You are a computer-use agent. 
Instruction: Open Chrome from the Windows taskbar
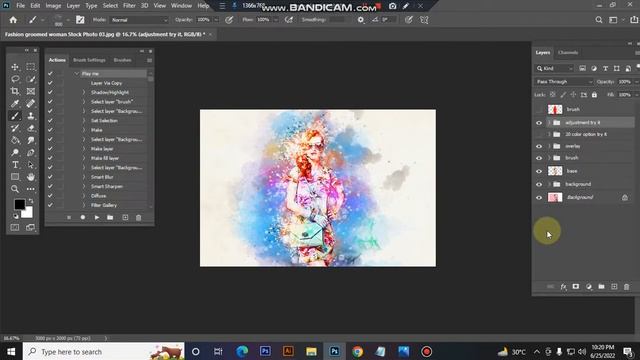(358, 351)
